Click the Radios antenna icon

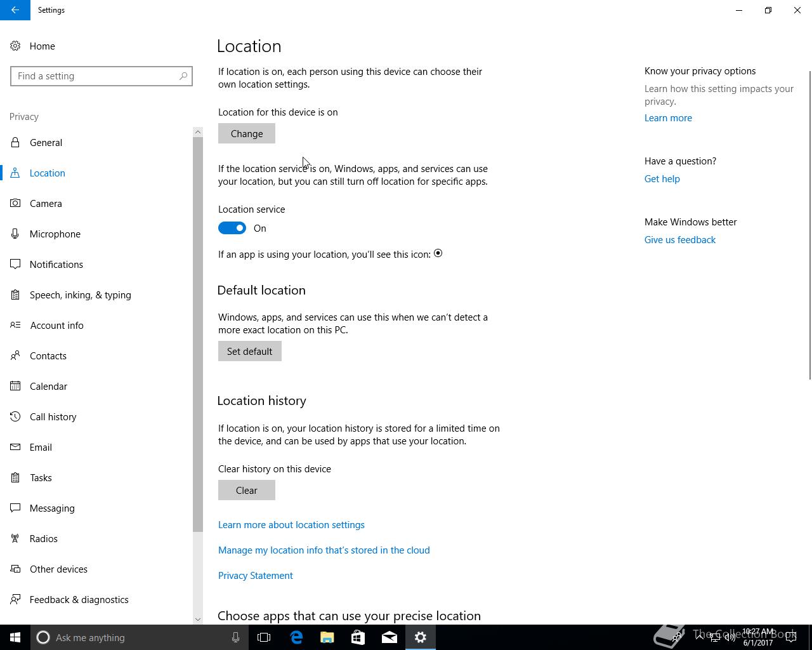click(x=15, y=539)
